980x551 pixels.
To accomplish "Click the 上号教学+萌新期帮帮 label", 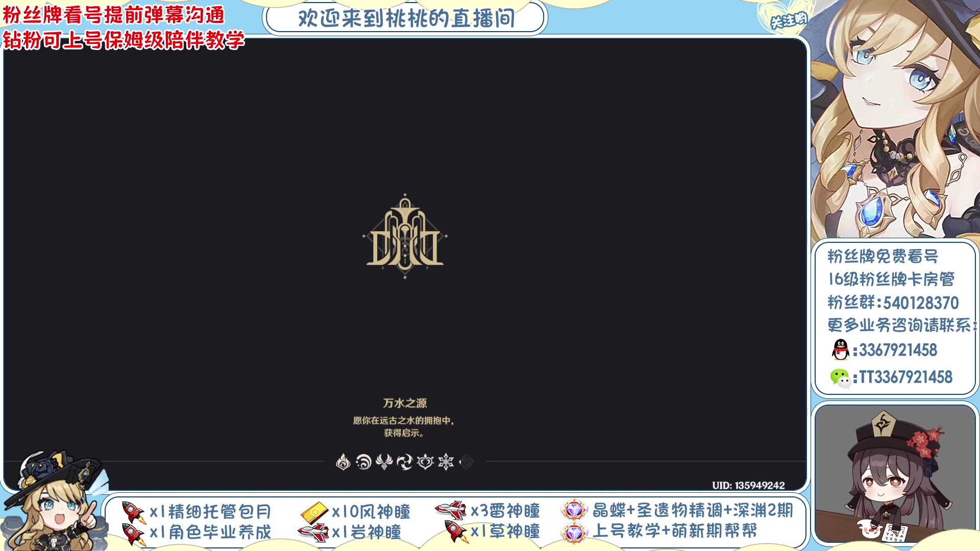I will (675, 531).
